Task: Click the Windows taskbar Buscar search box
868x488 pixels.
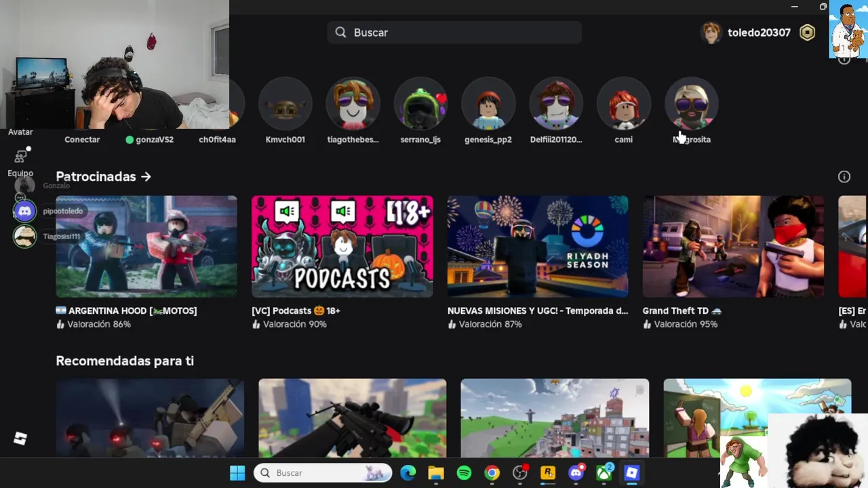Action: (323, 473)
